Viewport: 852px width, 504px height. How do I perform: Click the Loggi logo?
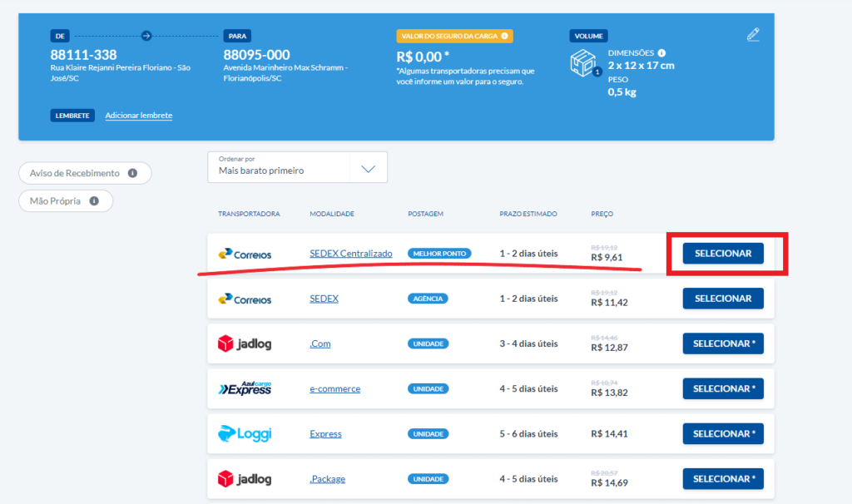[245, 433]
